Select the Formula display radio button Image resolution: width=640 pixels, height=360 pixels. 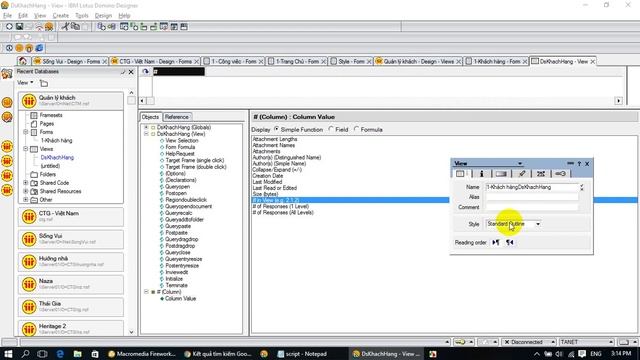pyautogui.click(x=356, y=129)
